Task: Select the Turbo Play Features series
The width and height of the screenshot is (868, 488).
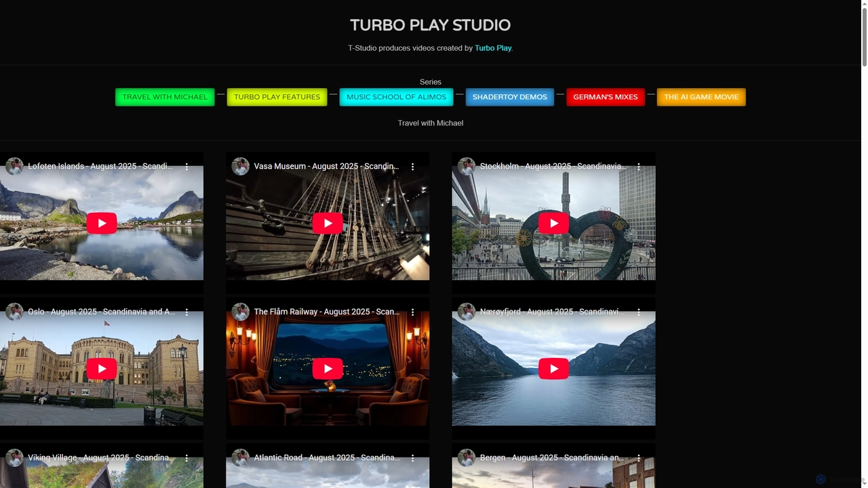Action: [x=277, y=97]
